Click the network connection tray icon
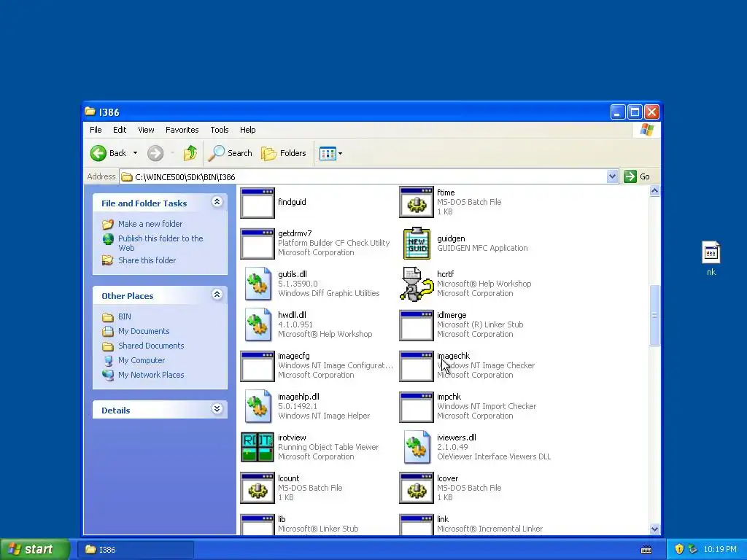The width and height of the screenshot is (747, 560). 693,549
